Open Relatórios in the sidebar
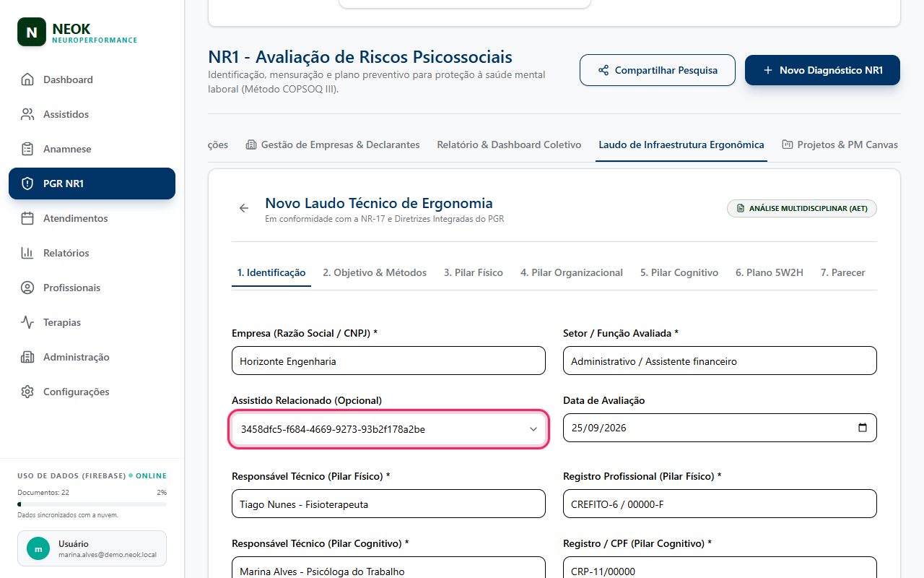This screenshot has width=924, height=578. (x=92, y=253)
